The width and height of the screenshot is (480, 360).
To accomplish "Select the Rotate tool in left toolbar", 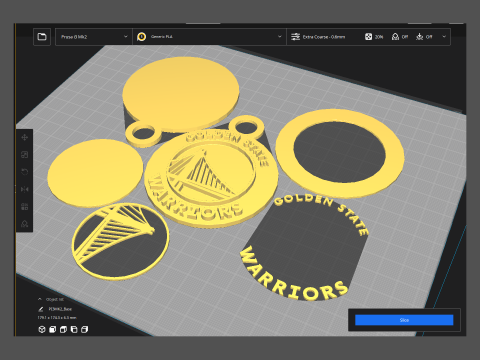I will point(25,172).
